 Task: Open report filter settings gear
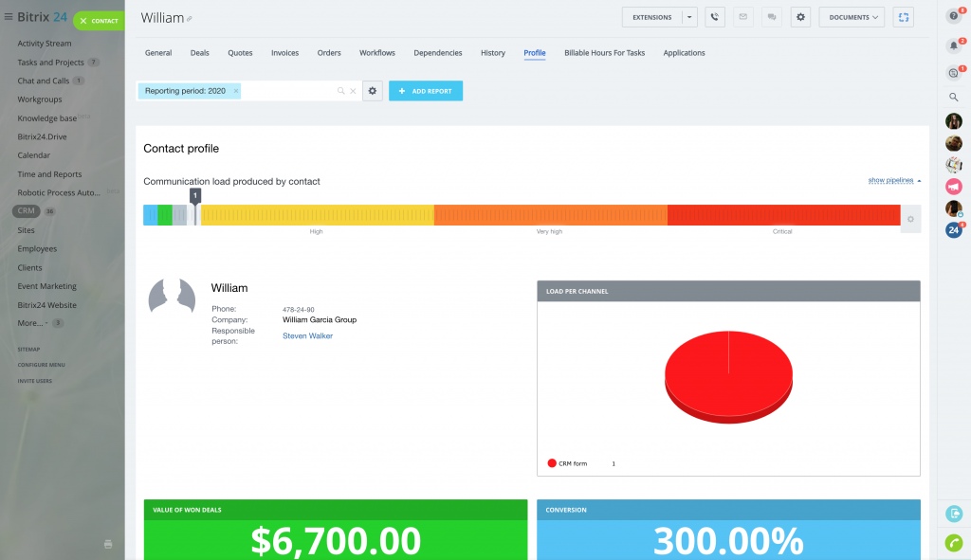pos(373,91)
